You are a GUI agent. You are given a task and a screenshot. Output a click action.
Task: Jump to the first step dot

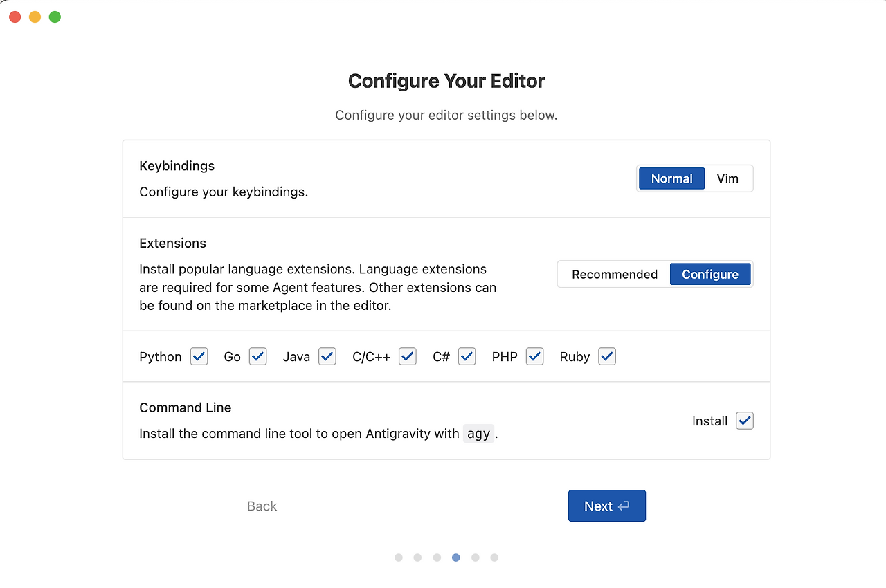click(399, 558)
